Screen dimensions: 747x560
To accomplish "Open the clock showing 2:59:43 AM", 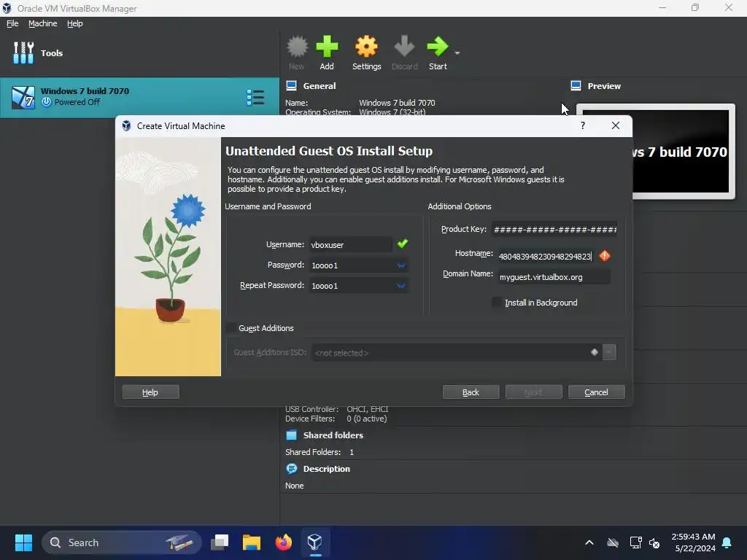I will pyautogui.click(x=693, y=542).
